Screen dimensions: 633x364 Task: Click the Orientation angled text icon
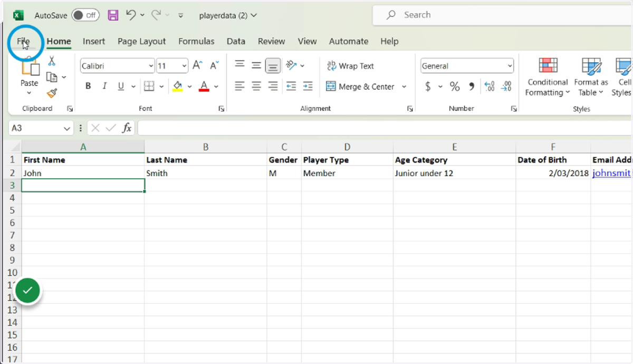pos(291,65)
